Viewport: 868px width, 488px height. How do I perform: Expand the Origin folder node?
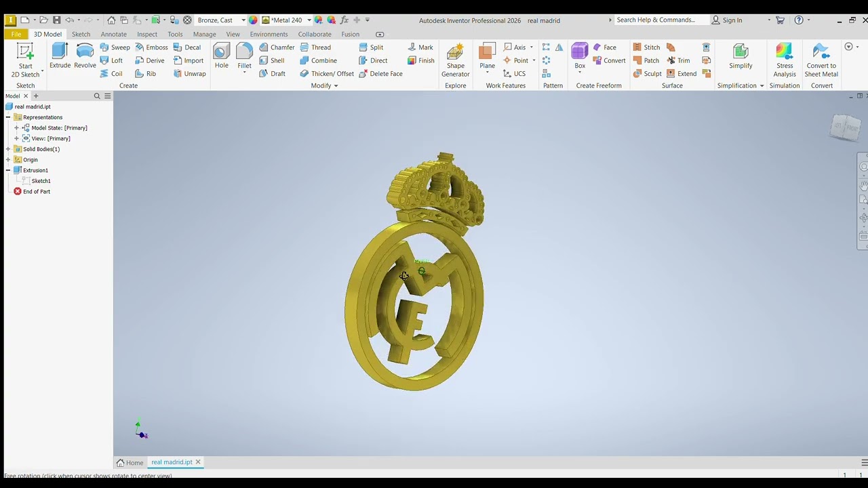pos(8,160)
